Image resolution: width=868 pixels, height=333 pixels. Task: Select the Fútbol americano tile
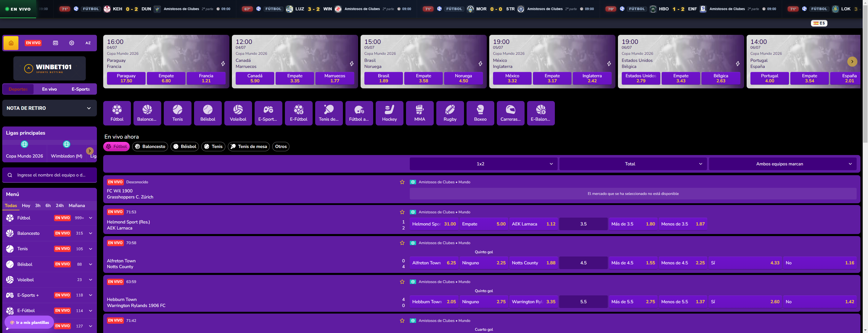[359, 113]
